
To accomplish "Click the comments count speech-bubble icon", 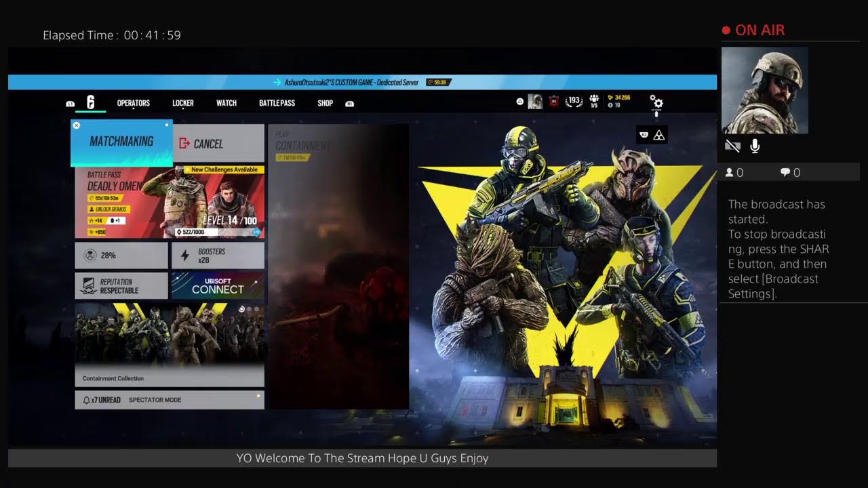I will tap(785, 173).
